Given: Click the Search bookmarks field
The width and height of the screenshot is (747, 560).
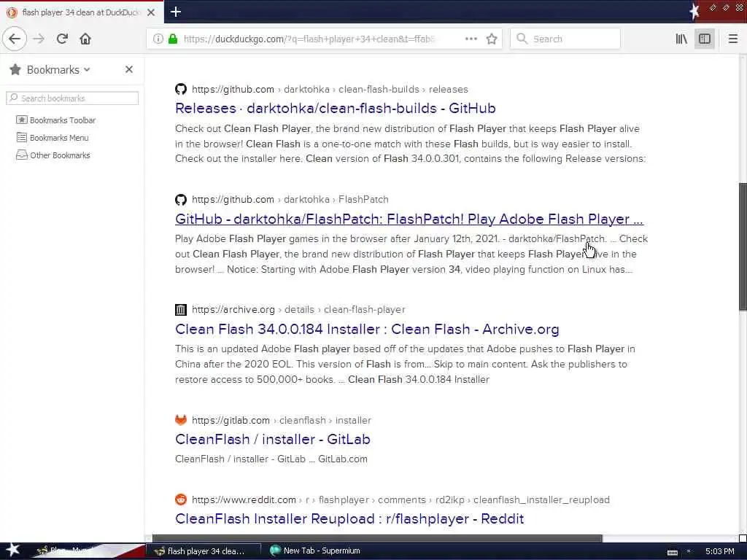Looking at the screenshot, I should pyautogui.click(x=72, y=98).
